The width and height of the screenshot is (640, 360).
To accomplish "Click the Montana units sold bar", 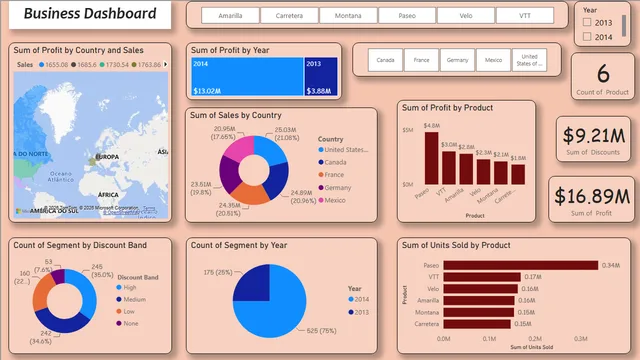I will pyautogui.click(x=479, y=312).
